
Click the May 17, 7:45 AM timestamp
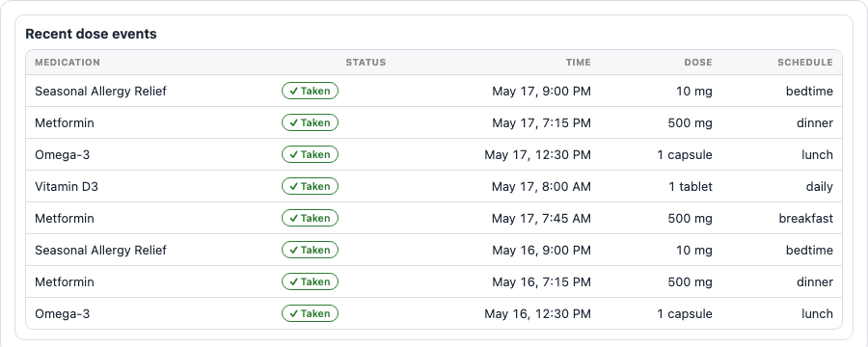[x=541, y=219]
